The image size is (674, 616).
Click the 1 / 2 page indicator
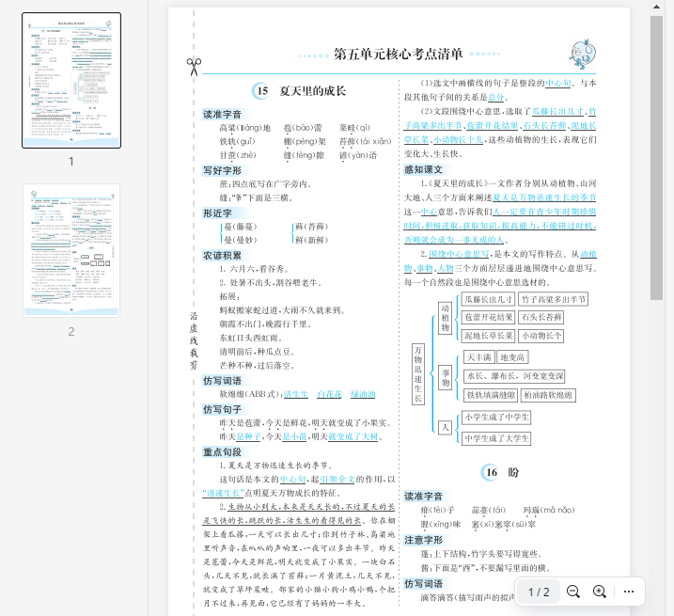point(539,592)
